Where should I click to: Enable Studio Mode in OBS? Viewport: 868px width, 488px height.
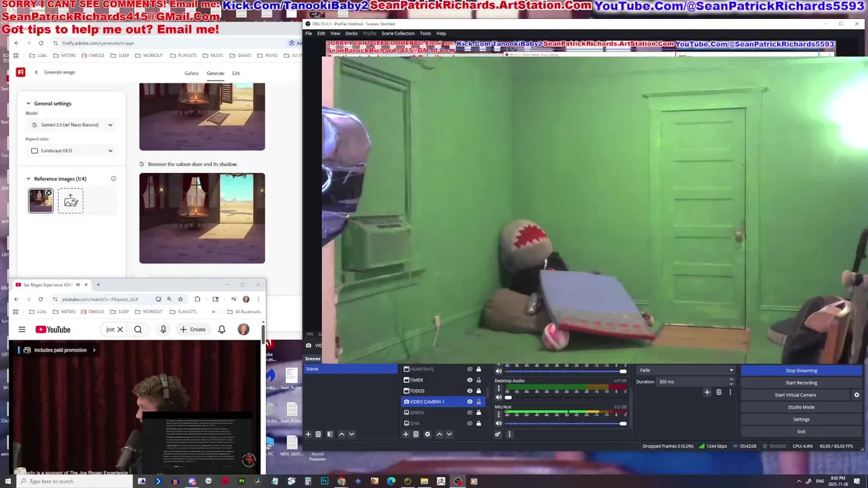click(x=801, y=407)
